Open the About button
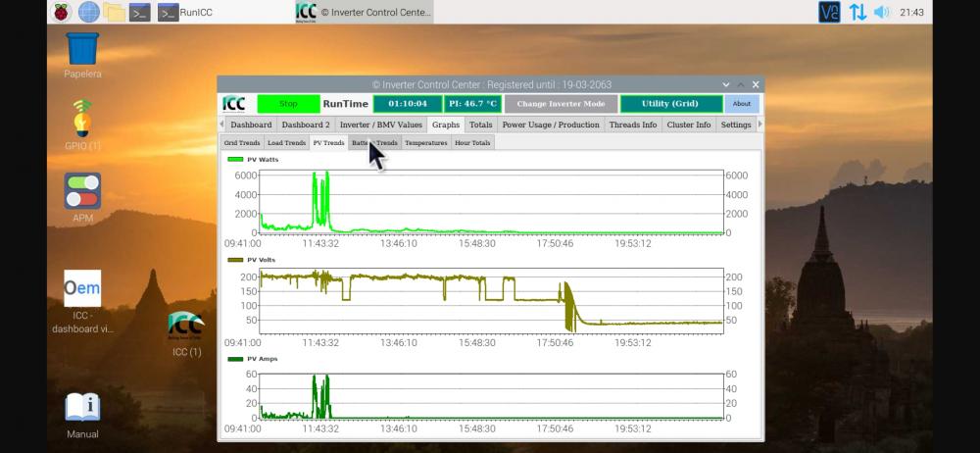980x453 pixels. click(742, 104)
